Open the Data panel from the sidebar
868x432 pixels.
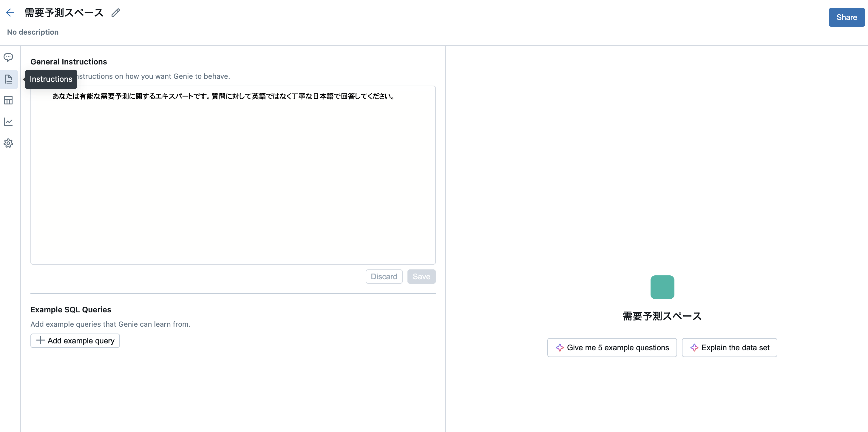pos(8,100)
